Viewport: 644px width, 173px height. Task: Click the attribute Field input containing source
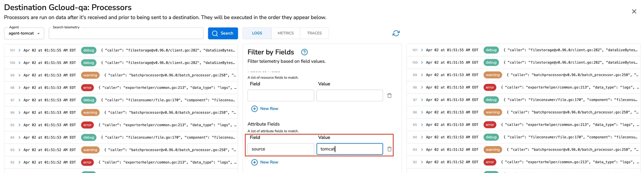pos(280,149)
